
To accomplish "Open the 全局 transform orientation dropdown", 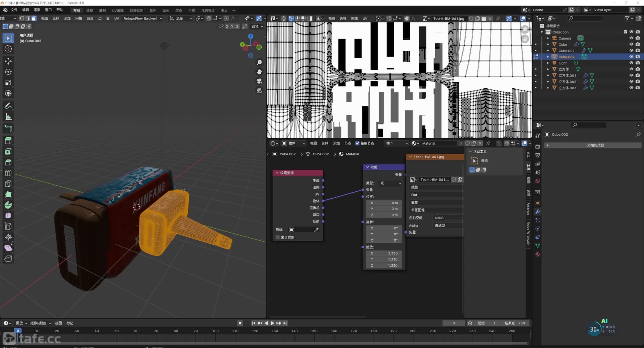I will pos(180,18).
